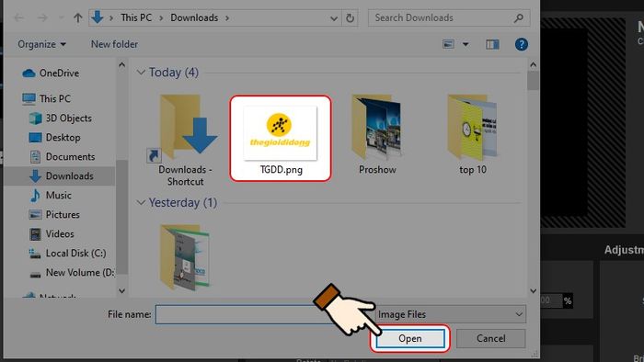Click the 3D Objects cube icon
The height and width of the screenshot is (362, 644).
[x=35, y=119]
